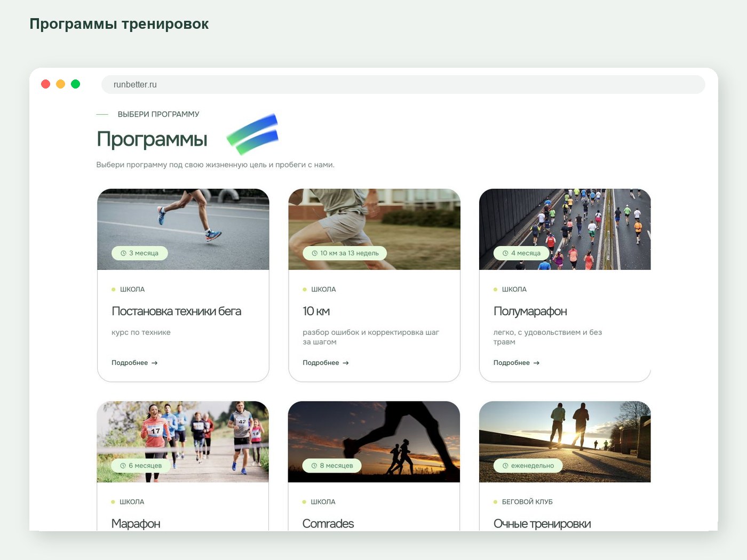Click 'легко, с удовольствием и без травм' text
Screen dimensions: 747x560
(547, 337)
